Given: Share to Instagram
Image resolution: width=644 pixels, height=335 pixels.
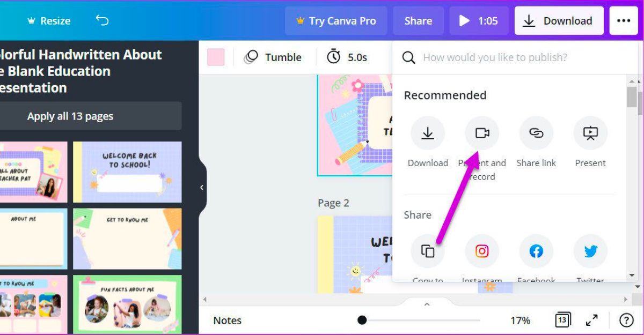Looking at the screenshot, I should pyautogui.click(x=482, y=251).
